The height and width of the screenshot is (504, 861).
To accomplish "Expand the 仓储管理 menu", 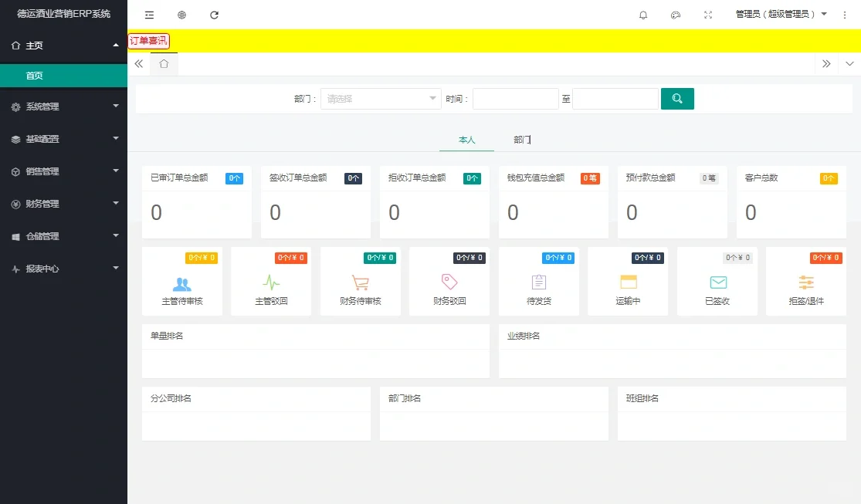I will point(63,236).
